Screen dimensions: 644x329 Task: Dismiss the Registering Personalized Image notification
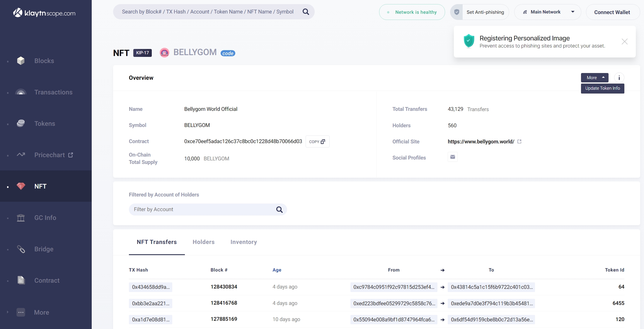pos(624,42)
